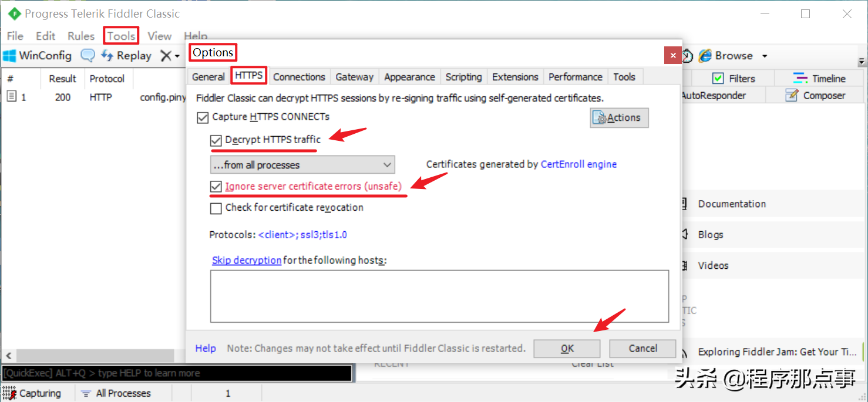Switch to General tab in Options
The width and height of the screenshot is (868, 402).
coord(208,77)
